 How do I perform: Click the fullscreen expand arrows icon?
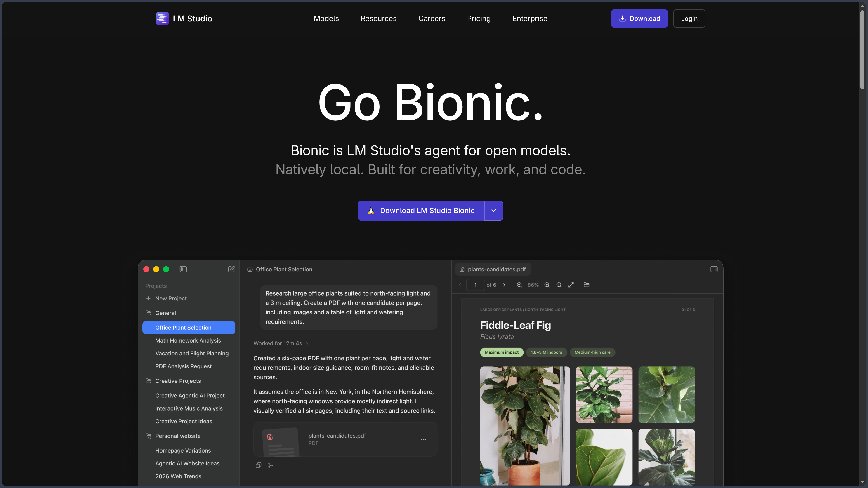point(571,285)
